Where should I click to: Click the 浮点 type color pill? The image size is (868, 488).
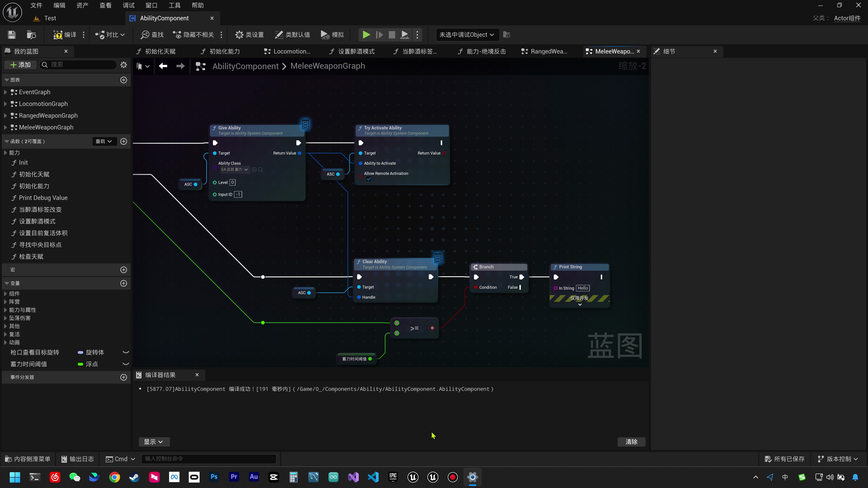point(80,364)
